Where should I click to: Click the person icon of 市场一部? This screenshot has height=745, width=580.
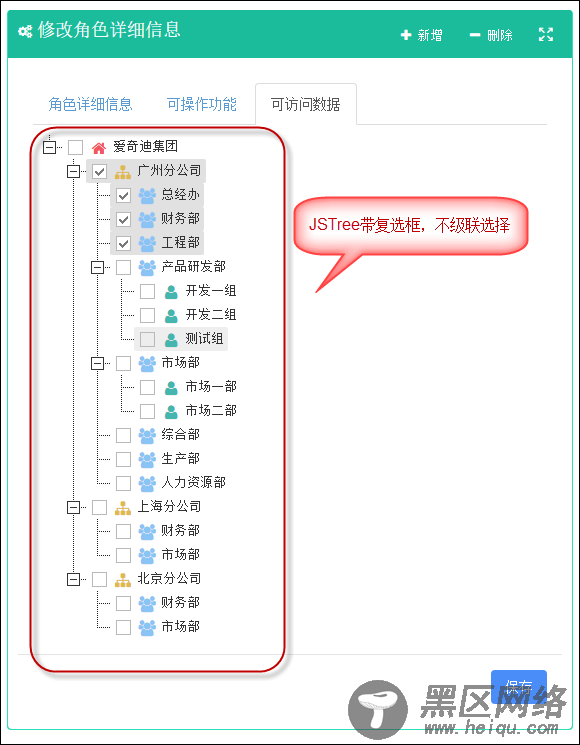[x=171, y=388]
